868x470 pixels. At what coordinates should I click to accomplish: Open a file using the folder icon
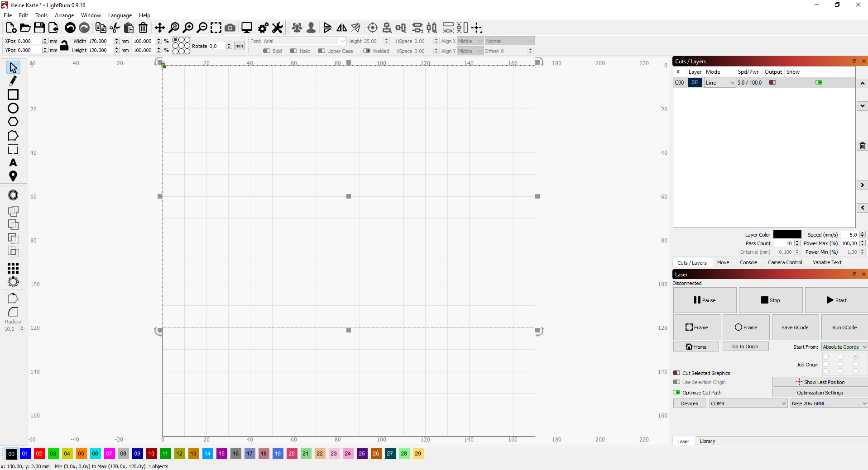click(x=25, y=28)
